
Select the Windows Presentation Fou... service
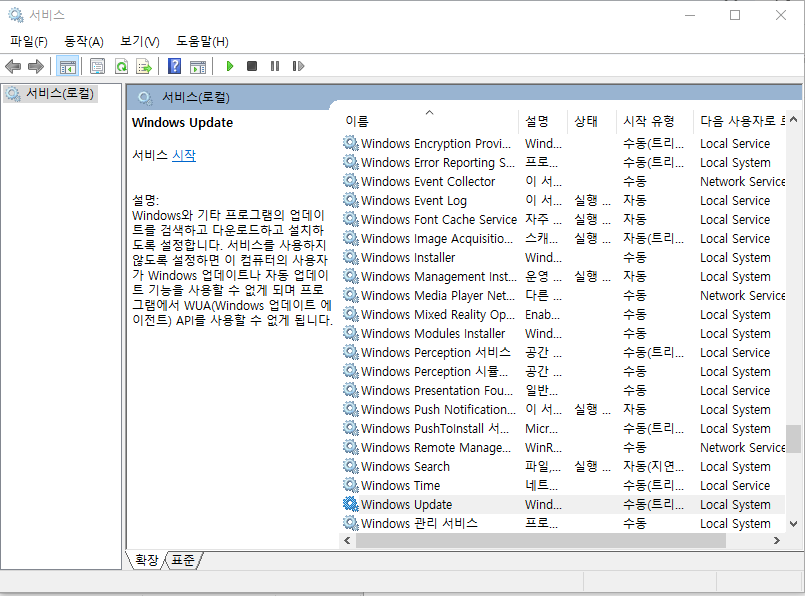click(563, 390)
